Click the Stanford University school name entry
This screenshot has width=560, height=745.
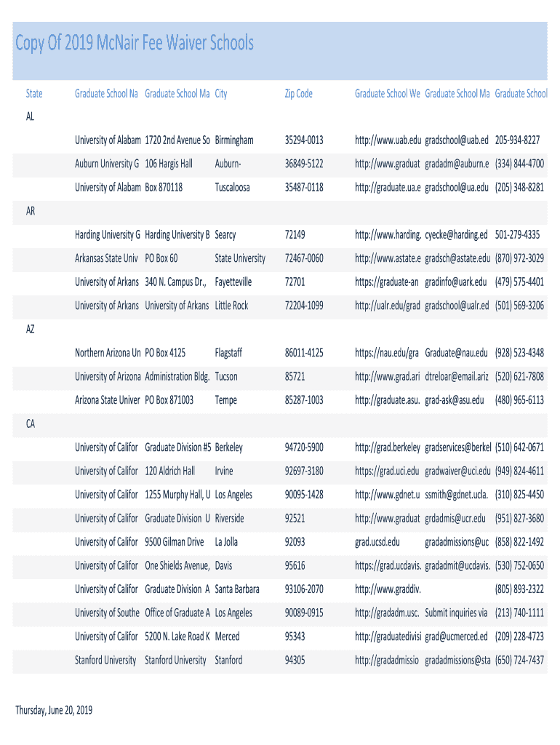[105, 661]
